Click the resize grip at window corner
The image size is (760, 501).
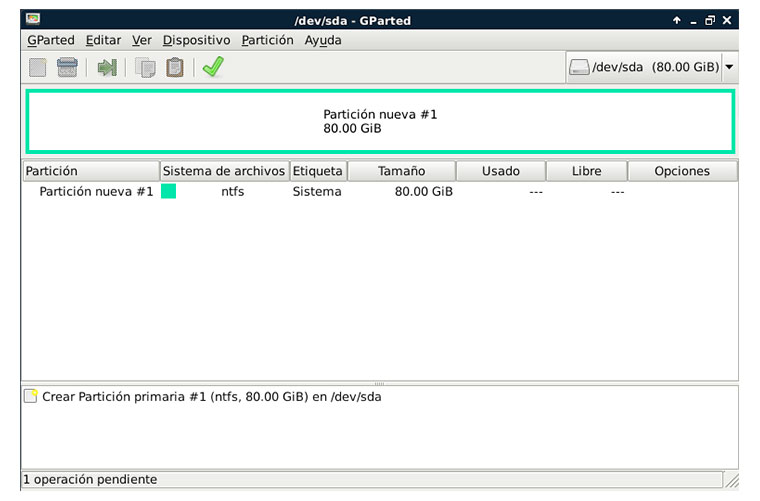(731, 480)
